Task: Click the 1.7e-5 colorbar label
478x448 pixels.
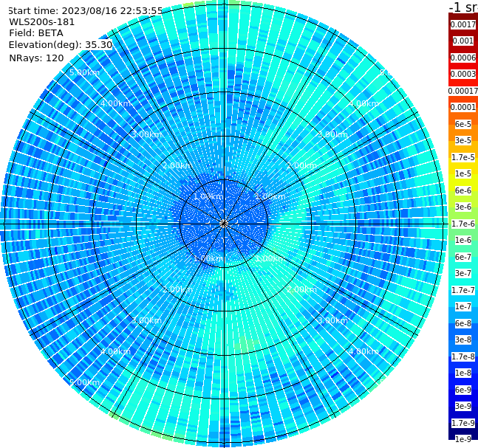Action: pos(463,157)
